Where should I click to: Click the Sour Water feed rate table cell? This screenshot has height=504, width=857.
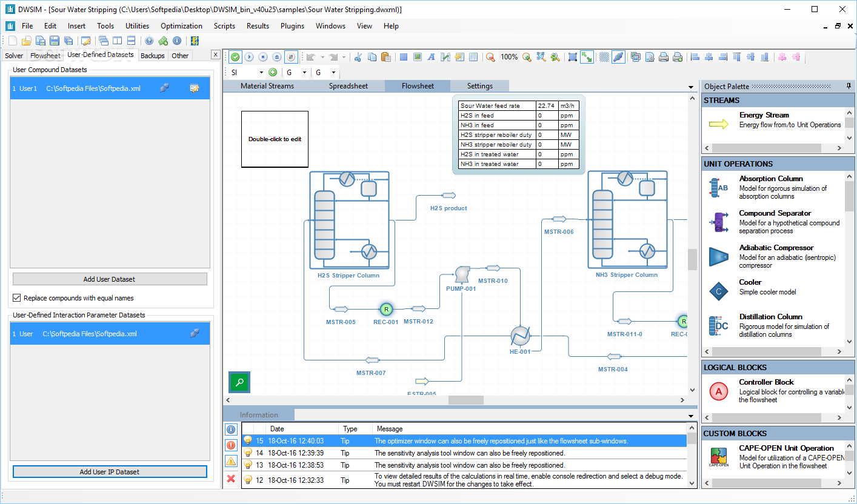[498, 105]
